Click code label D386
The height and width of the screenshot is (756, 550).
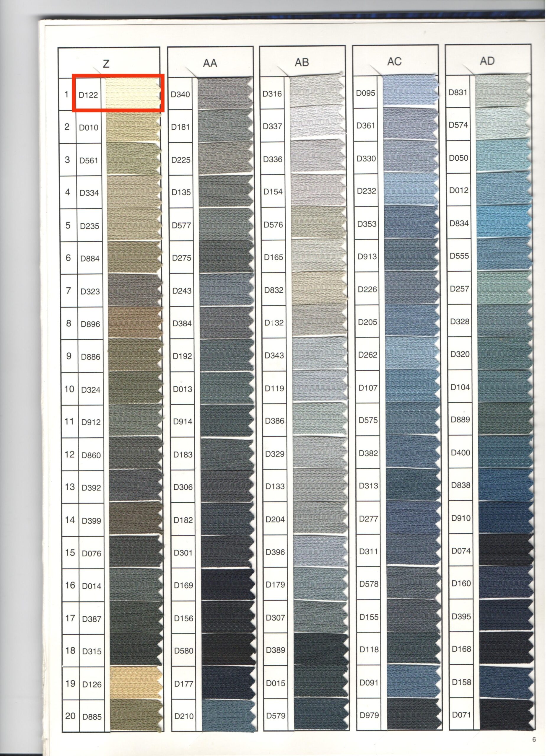pyautogui.click(x=275, y=421)
